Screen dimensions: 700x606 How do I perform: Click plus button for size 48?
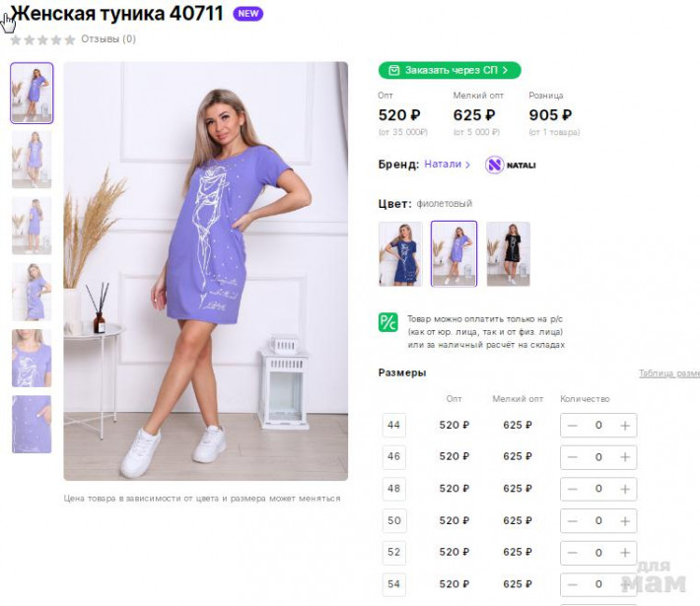pos(624,489)
